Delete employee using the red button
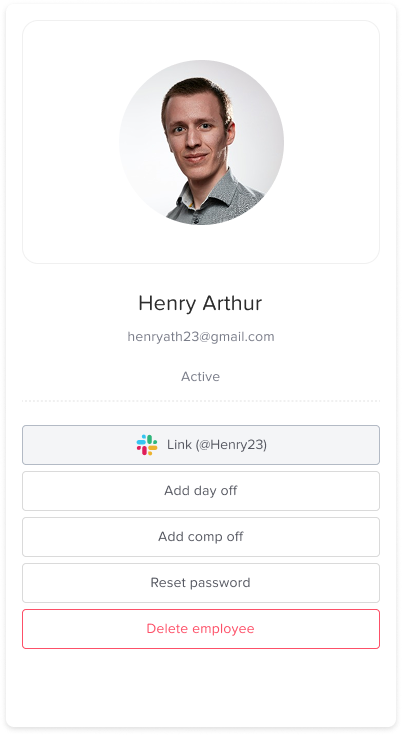Image resolution: width=402 pixels, height=735 pixels. [x=201, y=629]
